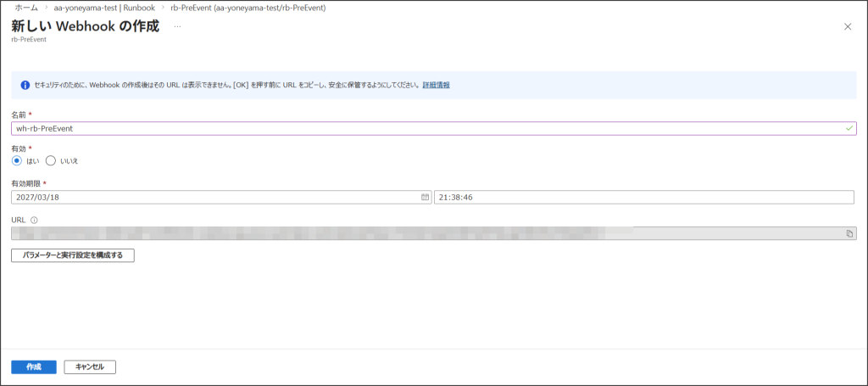Screen dimensions: 868x386
Task: Click the info icon beside URL label
Action: (33, 220)
